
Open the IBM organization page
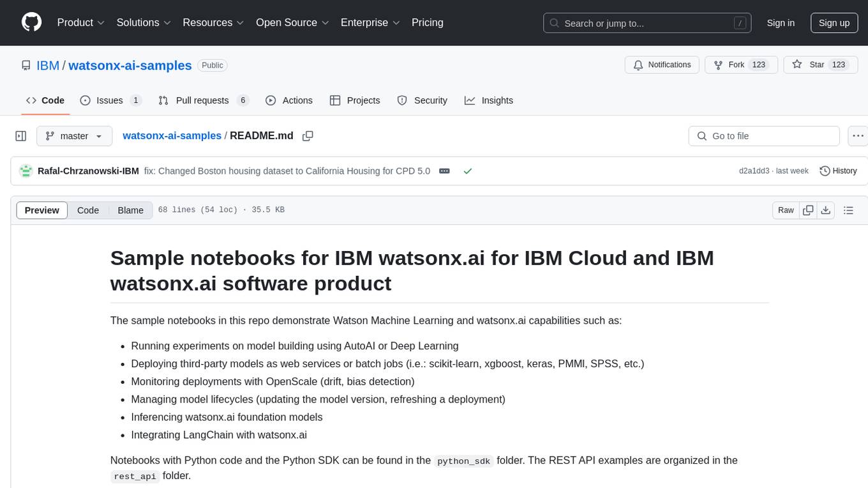tap(48, 65)
